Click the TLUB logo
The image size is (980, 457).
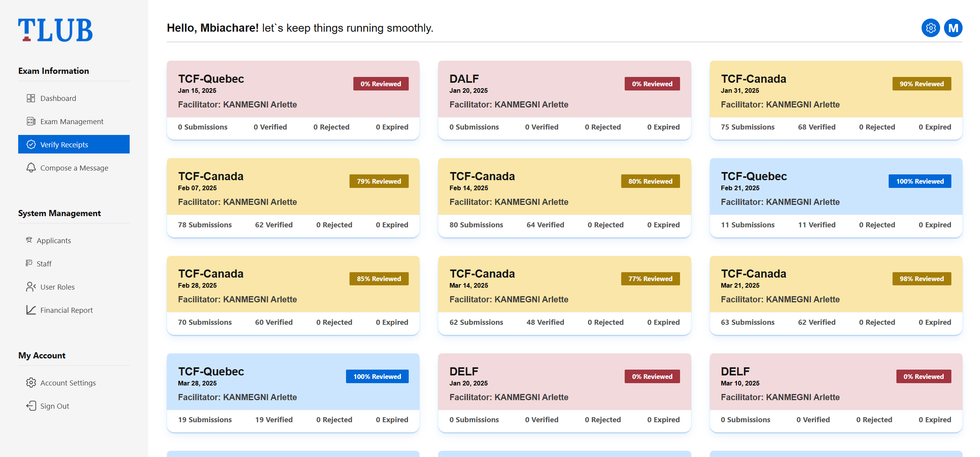[x=55, y=30]
